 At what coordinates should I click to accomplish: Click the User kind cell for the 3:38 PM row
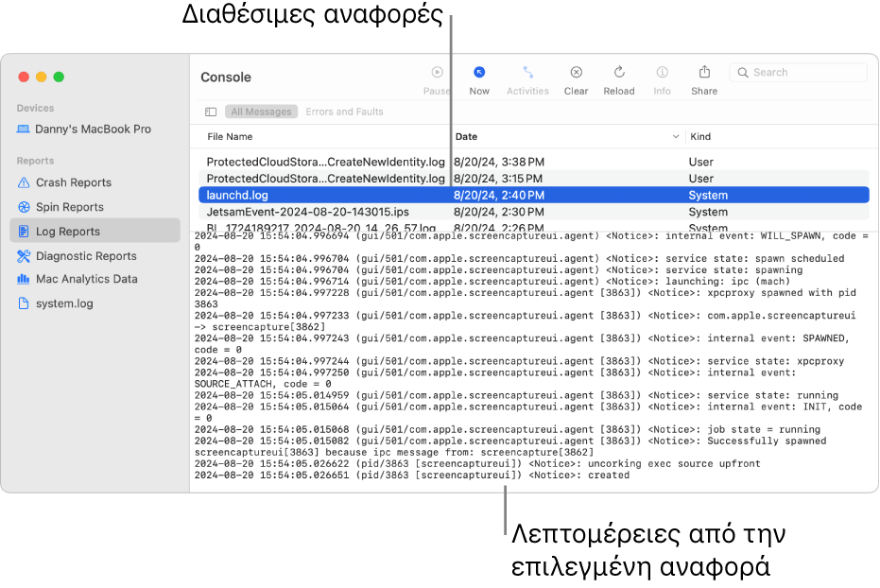click(701, 163)
